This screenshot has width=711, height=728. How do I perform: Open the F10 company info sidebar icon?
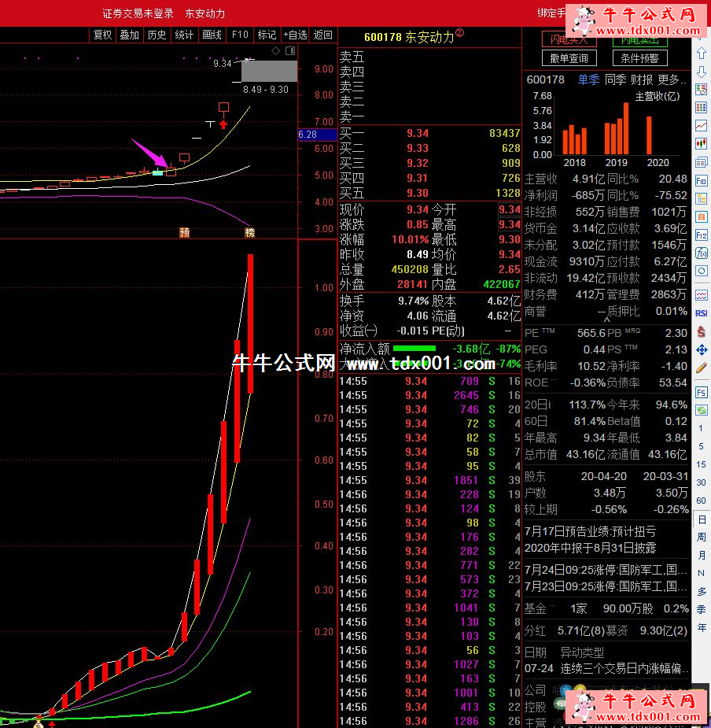tap(702, 180)
